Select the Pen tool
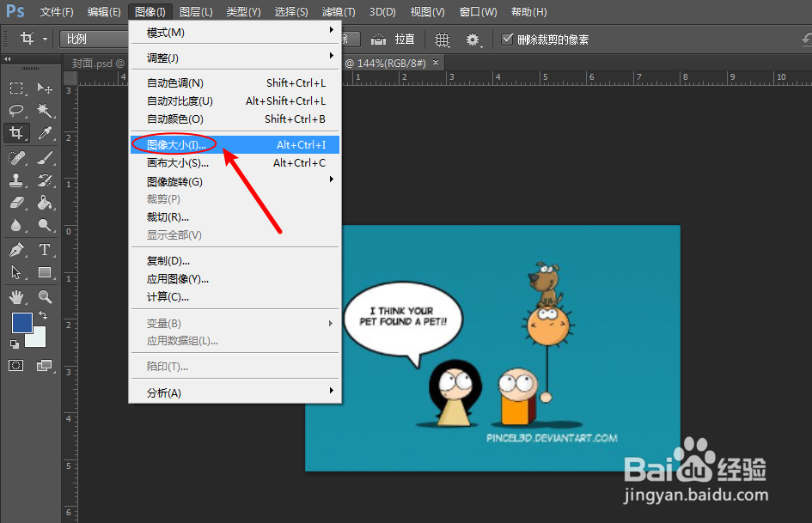Viewport: 812px width, 523px height. tap(16, 250)
